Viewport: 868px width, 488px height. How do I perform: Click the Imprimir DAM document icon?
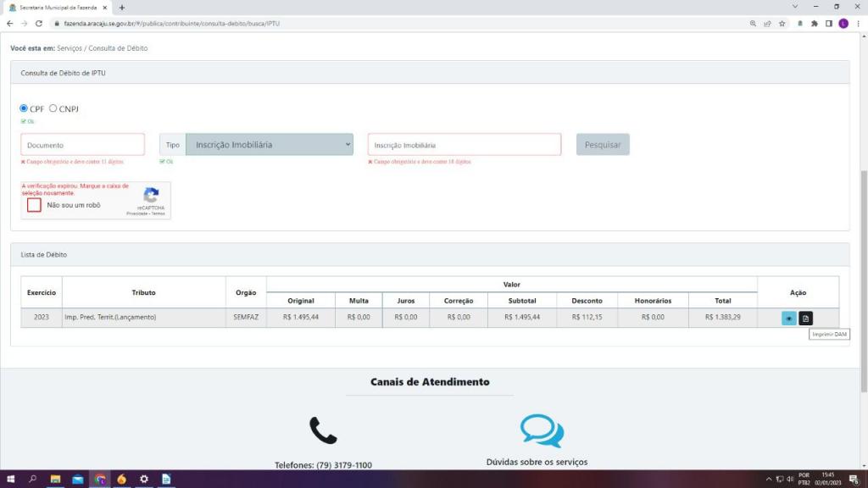[806, 319]
